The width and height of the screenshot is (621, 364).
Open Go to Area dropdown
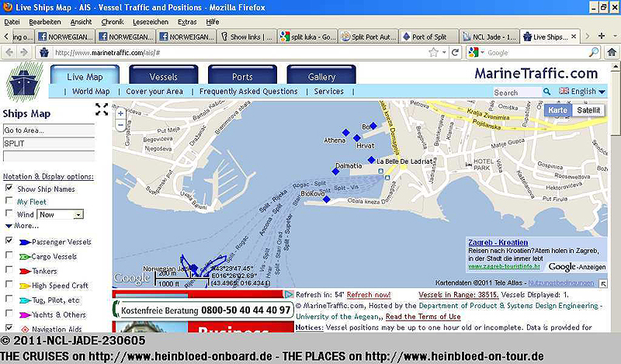[x=49, y=130]
